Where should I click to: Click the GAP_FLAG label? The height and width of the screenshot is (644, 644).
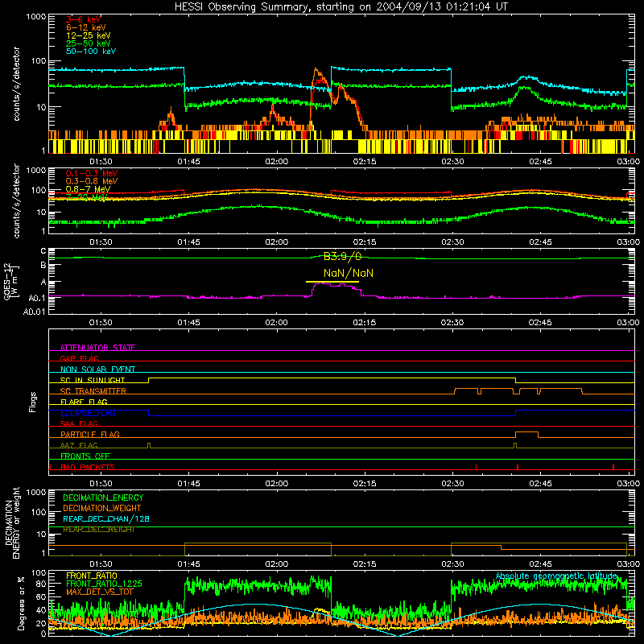coord(79,358)
